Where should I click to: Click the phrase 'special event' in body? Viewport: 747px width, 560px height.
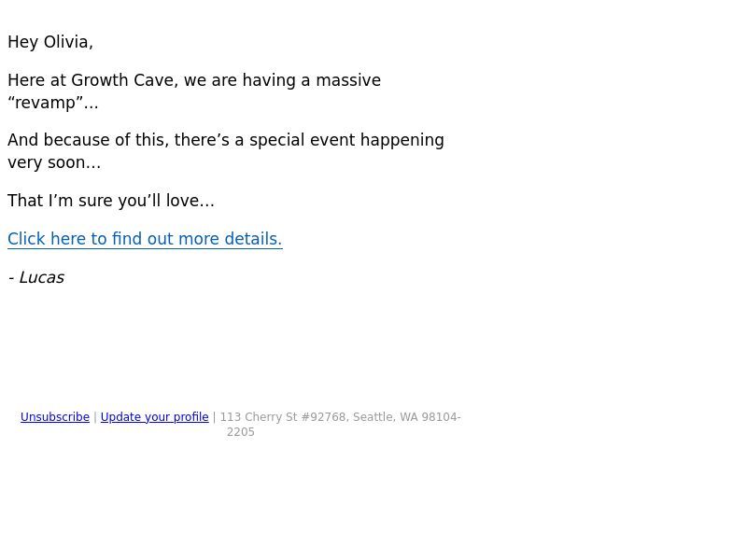303,140
